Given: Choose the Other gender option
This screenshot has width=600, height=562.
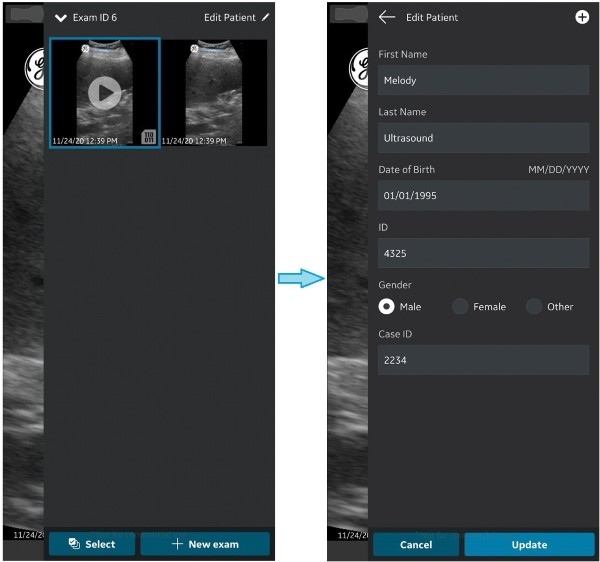Looking at the screenshot, I should [x=534, y=307].
